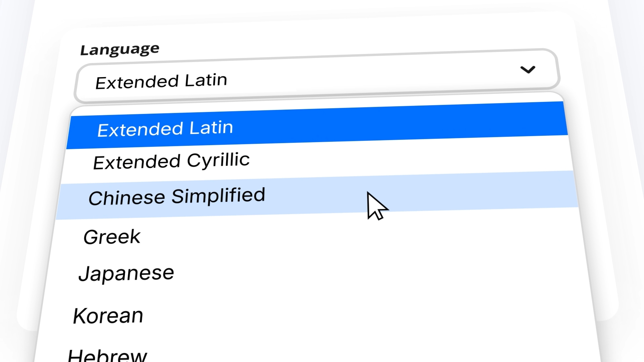The height and width of the screenshot is (362, 644).
Task: Set the language to Greek
Action: (x=112, y=237)
